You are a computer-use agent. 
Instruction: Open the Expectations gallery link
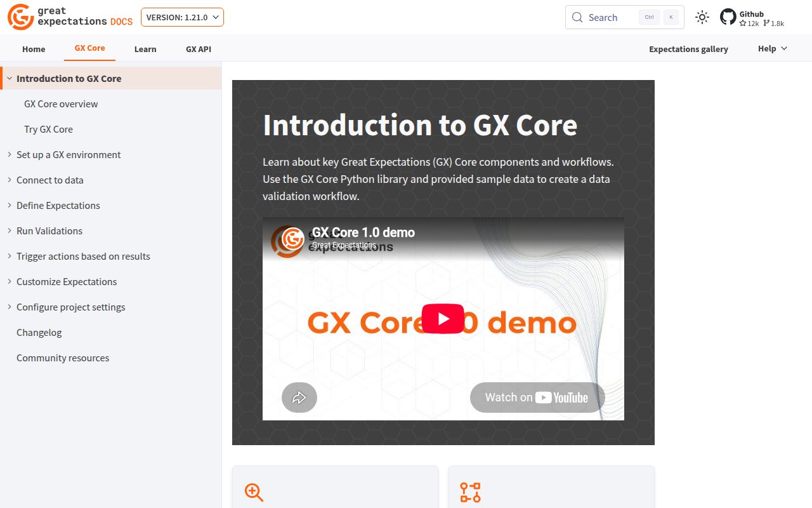688,49
